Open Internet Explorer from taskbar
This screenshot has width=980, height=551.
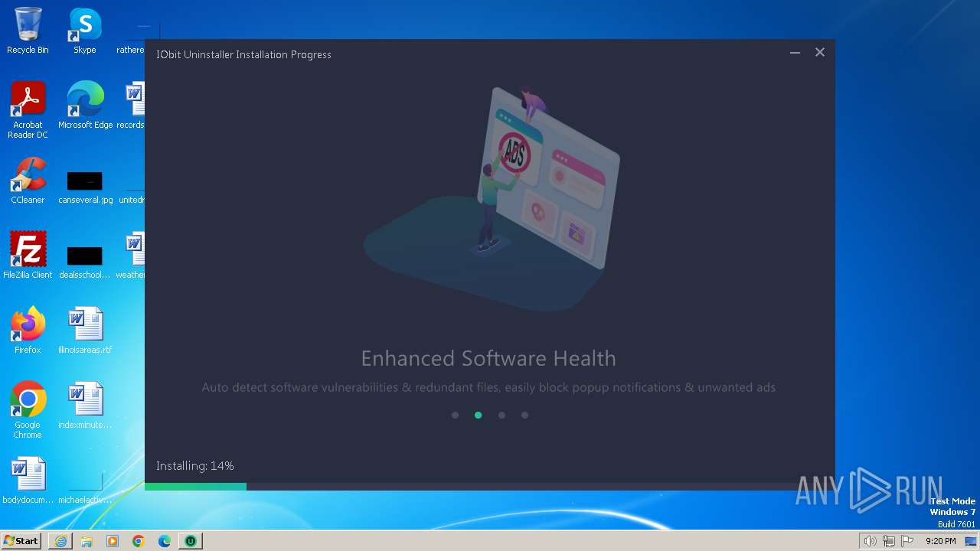60,541
